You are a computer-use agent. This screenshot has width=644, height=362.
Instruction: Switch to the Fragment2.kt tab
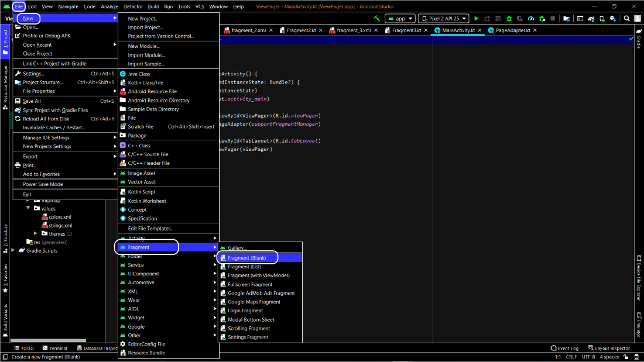(x=301, y=30)
